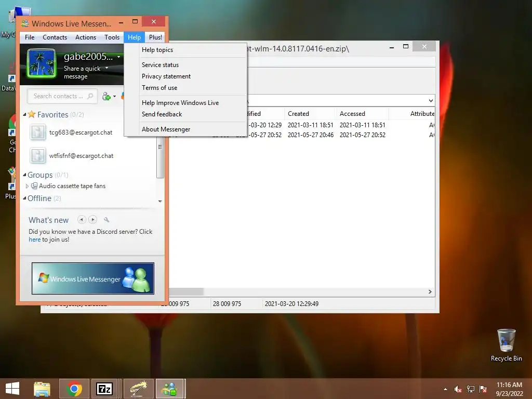532x399 pixels.
Task: Follow the 'here' Discord link
Action: [x=34, y=240]
